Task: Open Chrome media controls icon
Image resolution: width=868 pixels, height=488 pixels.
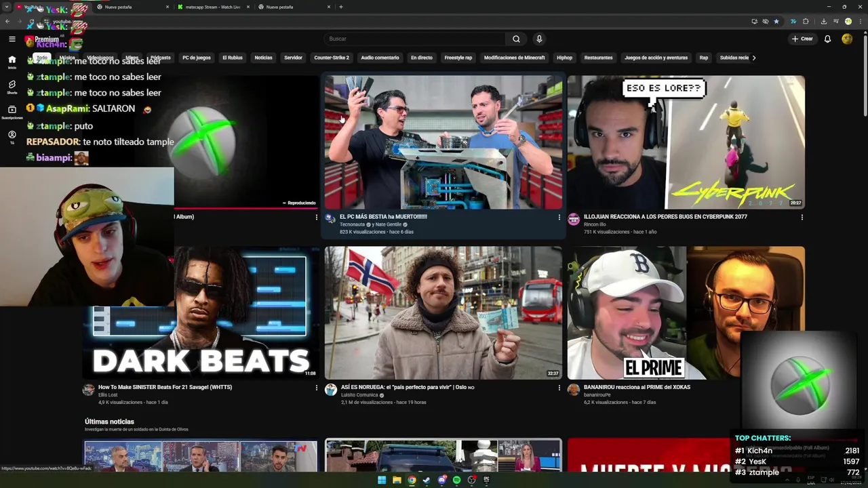Action: [835, 21]
